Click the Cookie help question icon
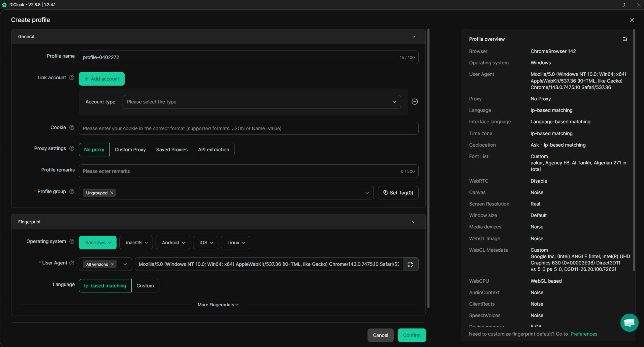644x347 pixels. [x=72, y=127]
